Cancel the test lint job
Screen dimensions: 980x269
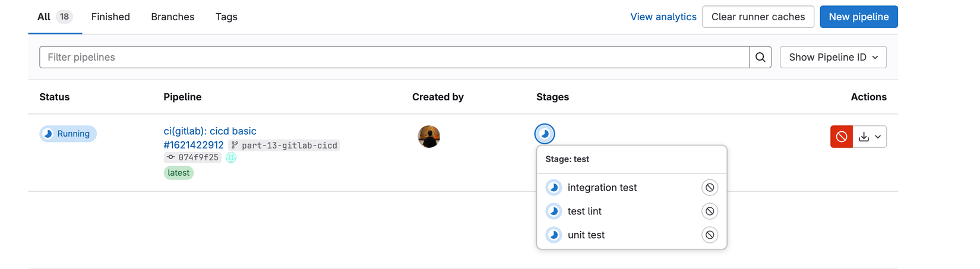click(x=709, y=211)
